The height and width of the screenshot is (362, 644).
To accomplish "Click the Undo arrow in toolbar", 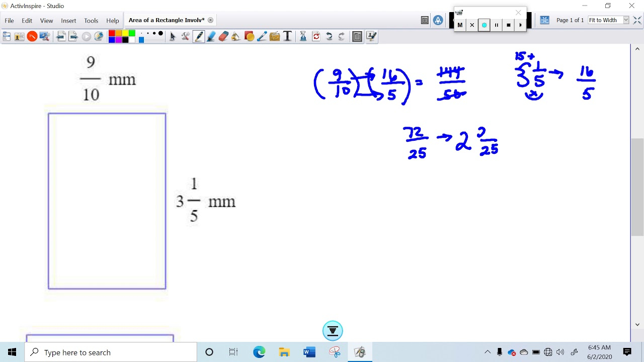I will click(329, 36).
